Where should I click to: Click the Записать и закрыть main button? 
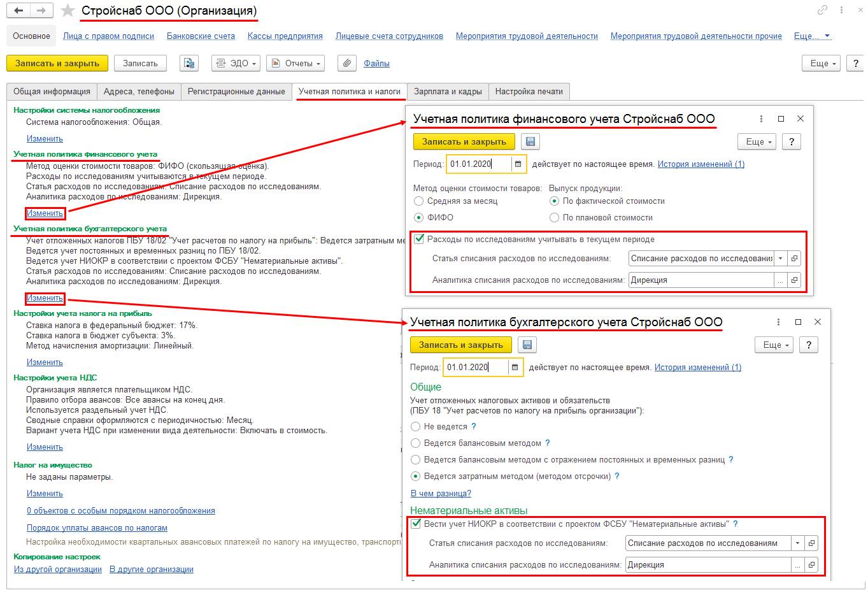click(x=57, y=63)
